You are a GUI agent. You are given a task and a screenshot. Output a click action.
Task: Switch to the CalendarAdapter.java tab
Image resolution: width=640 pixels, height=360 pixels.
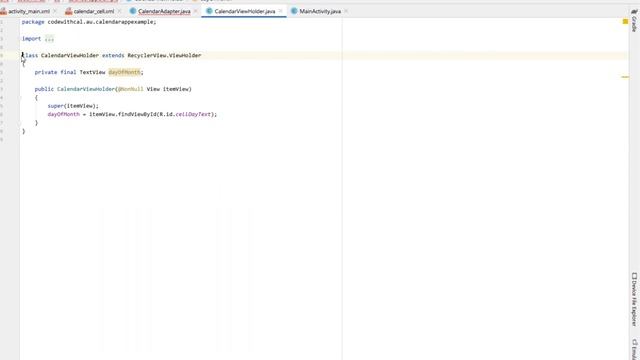(164, 11)
